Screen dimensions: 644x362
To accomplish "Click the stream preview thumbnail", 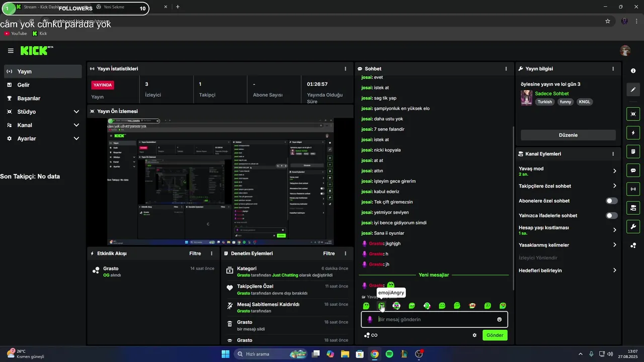I will coord(221,182).
